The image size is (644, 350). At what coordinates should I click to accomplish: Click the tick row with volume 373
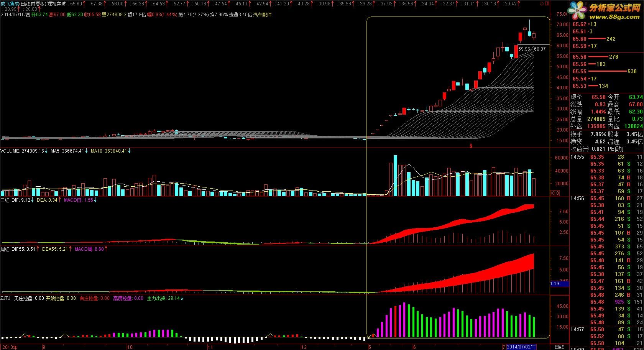point(607,247)
